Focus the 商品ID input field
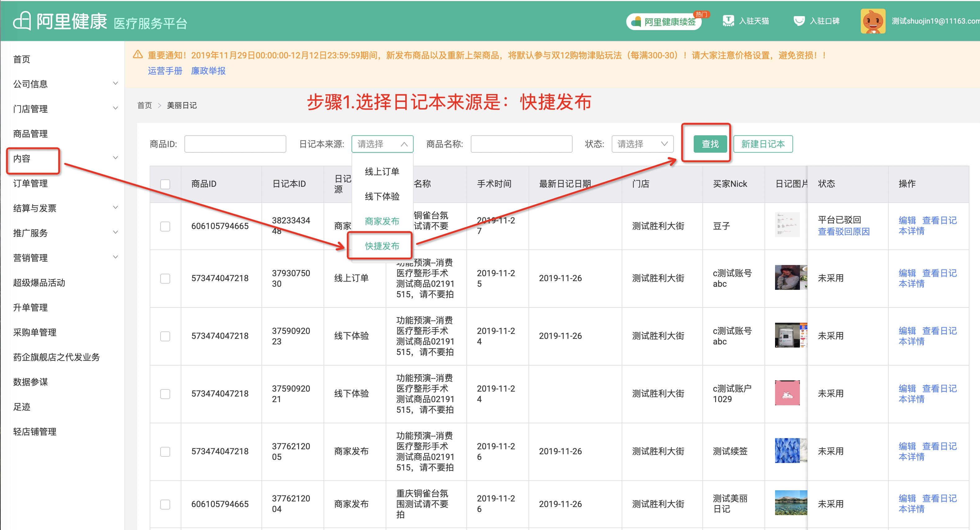This screenshot has height=530, width=980. [235, 144]
